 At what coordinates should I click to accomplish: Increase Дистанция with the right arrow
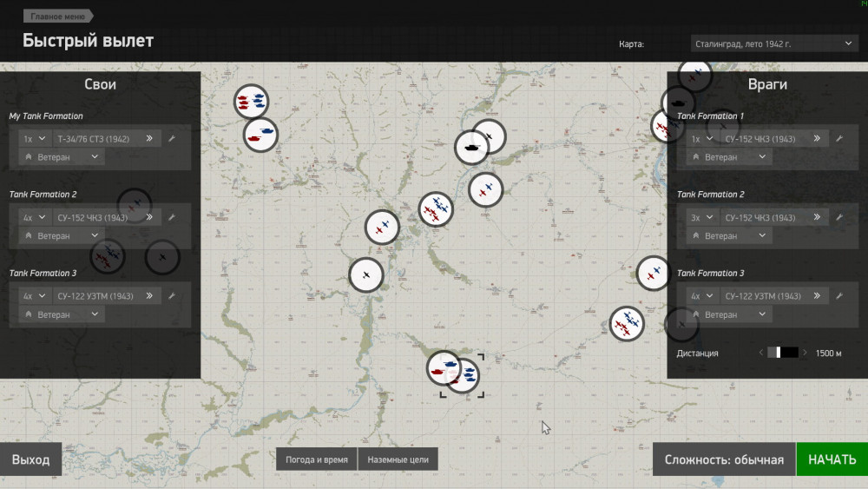(x=805, y=353)
